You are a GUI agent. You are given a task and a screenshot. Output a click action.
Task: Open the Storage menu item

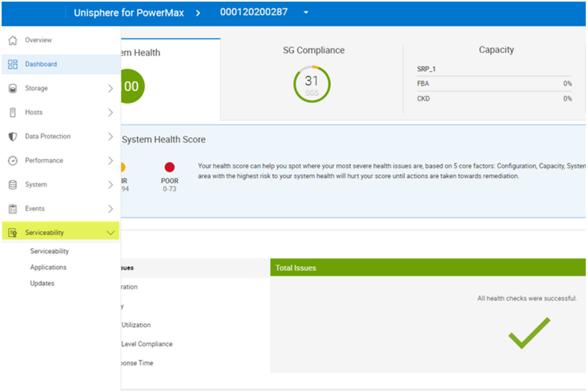point(61,88)
